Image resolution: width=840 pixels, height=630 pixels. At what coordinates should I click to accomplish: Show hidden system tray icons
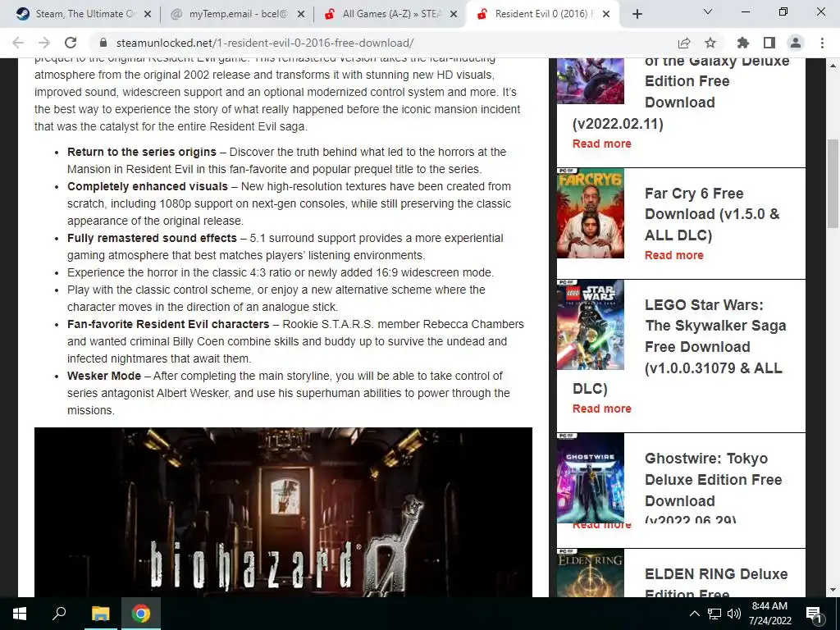point(694,614)
